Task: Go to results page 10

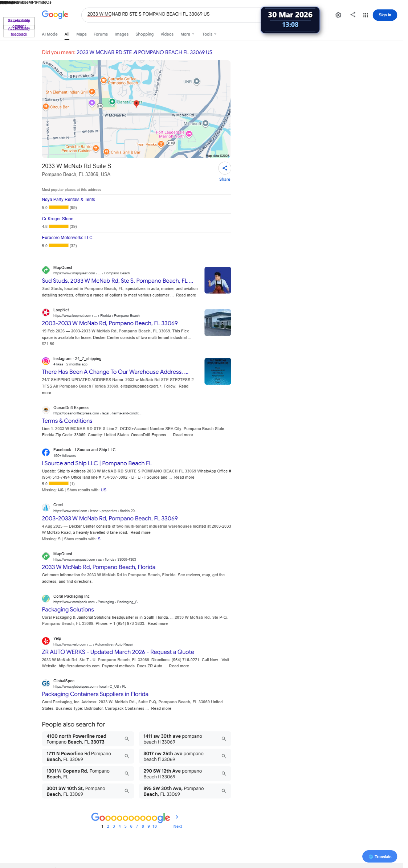Action: (155, 826)
